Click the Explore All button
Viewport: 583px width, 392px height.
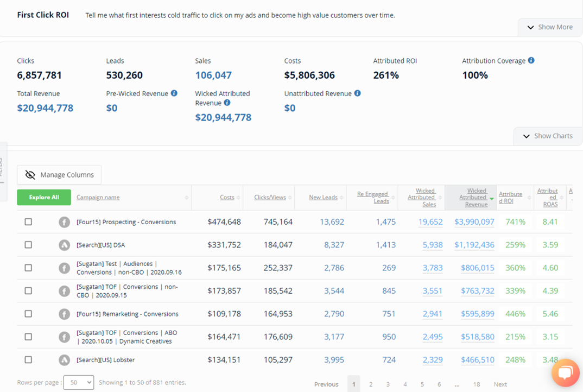[43, 197]
